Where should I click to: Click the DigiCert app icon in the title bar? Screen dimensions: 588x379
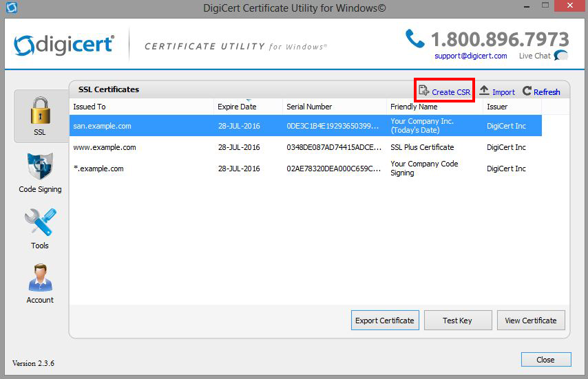pyautogui.click(x=12, y=8)
